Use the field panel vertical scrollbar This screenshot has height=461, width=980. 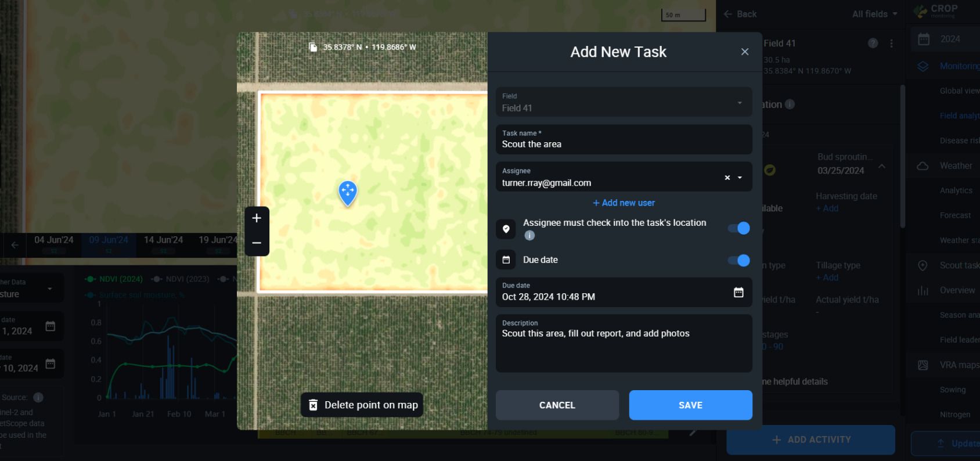[902, 157]
